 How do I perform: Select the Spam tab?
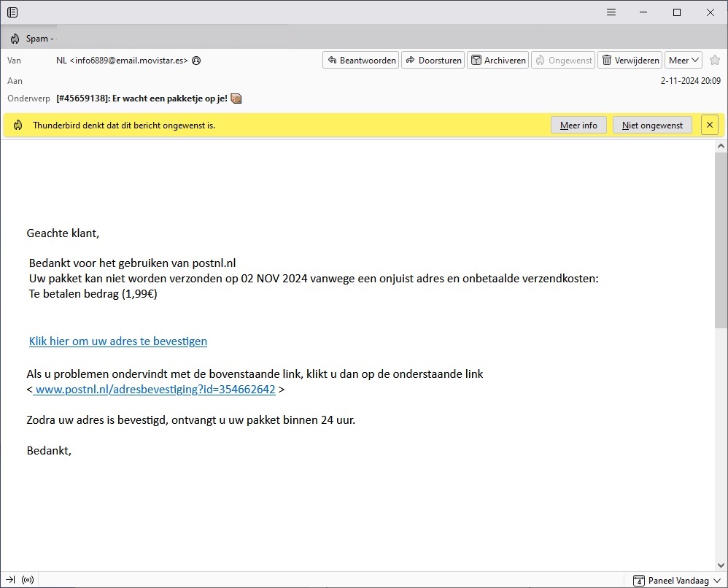pyautogui.click(x=33, y=39)
